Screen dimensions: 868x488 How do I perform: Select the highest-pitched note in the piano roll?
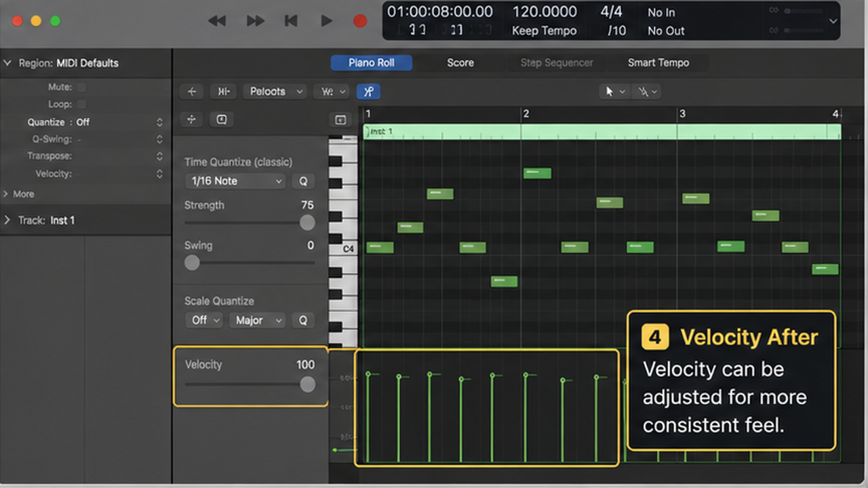tap(537, 174)
